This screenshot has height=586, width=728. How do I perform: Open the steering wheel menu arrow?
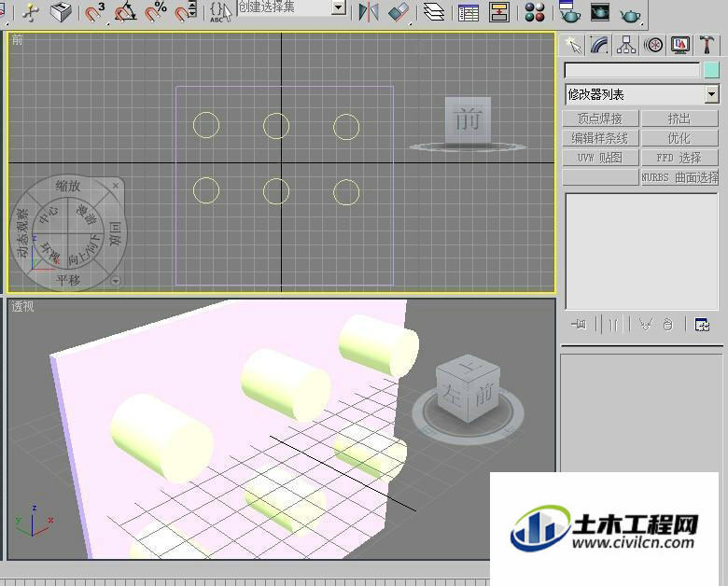116,281
